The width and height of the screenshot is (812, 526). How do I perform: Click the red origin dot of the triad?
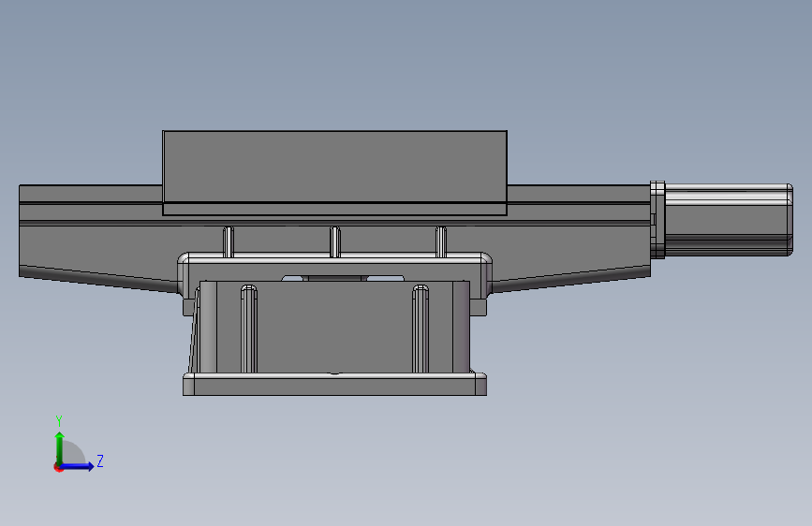tap(58, 467)
